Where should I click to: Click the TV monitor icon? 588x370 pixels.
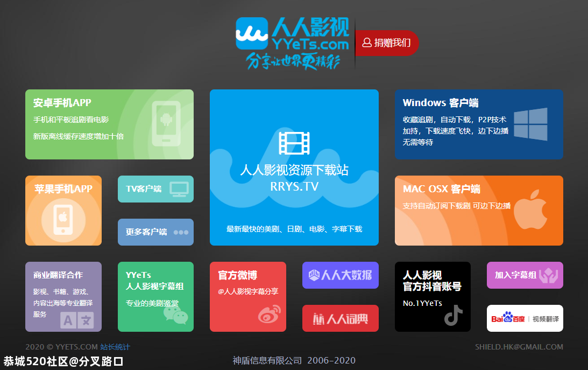[179, 189]
